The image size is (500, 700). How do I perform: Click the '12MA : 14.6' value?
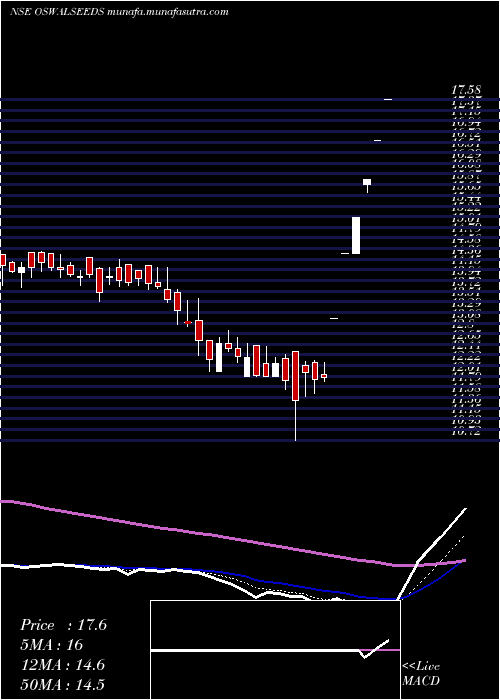[62, 665]
